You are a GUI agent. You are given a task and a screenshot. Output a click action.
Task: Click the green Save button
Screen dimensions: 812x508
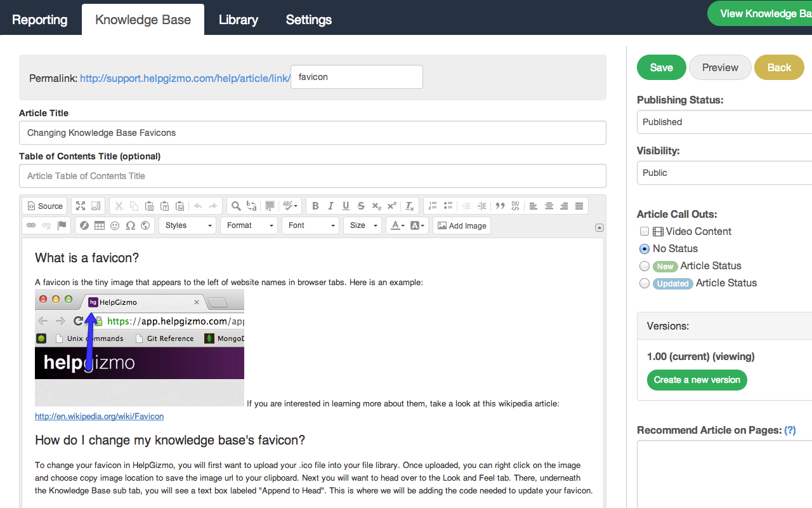click(x=662, y=67)
